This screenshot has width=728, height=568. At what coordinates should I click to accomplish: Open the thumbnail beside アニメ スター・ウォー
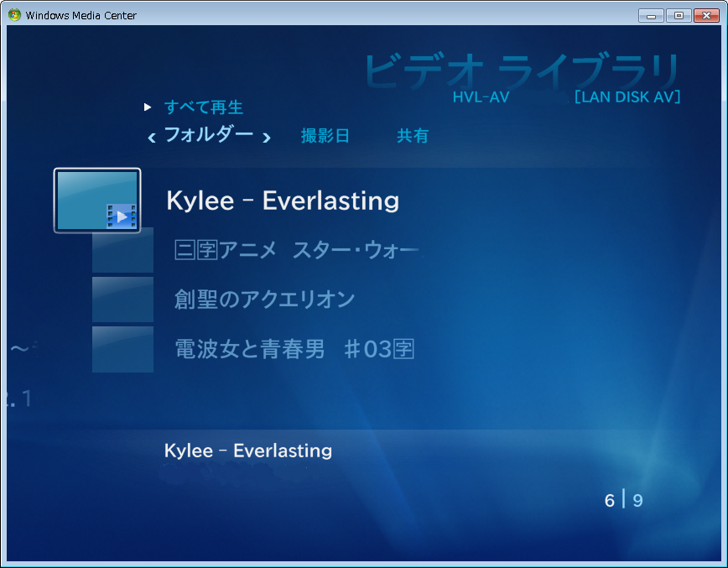tap(122, 250)
